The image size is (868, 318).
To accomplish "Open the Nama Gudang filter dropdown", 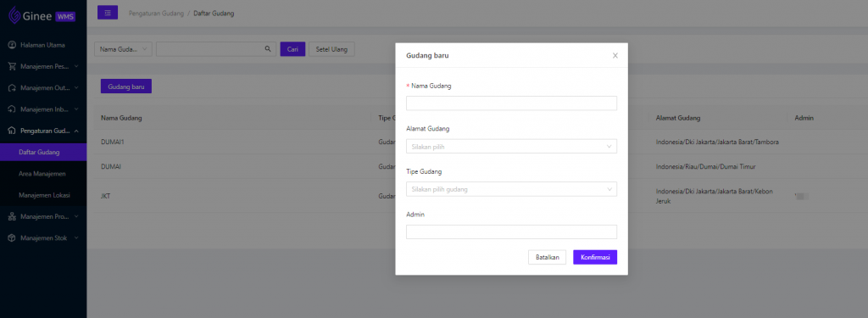I will coord(124,49).
